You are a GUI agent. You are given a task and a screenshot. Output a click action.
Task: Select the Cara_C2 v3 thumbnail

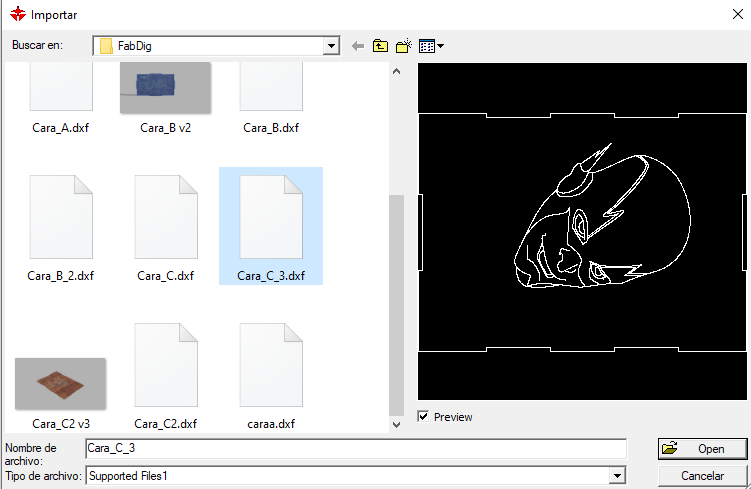tap(60, 384)
